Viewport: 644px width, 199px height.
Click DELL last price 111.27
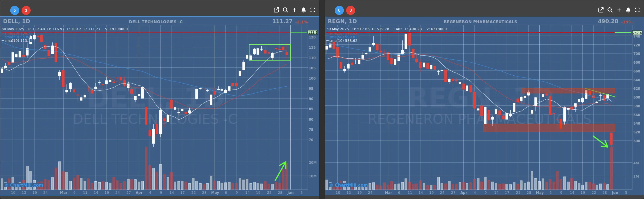point(282,21)
